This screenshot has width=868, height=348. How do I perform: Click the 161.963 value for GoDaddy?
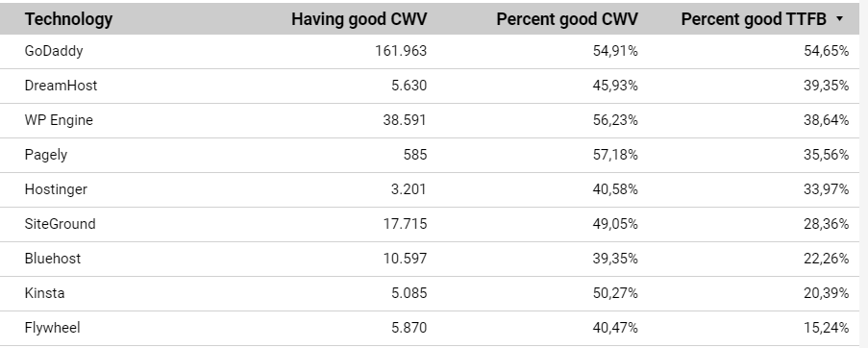(401, 51)
